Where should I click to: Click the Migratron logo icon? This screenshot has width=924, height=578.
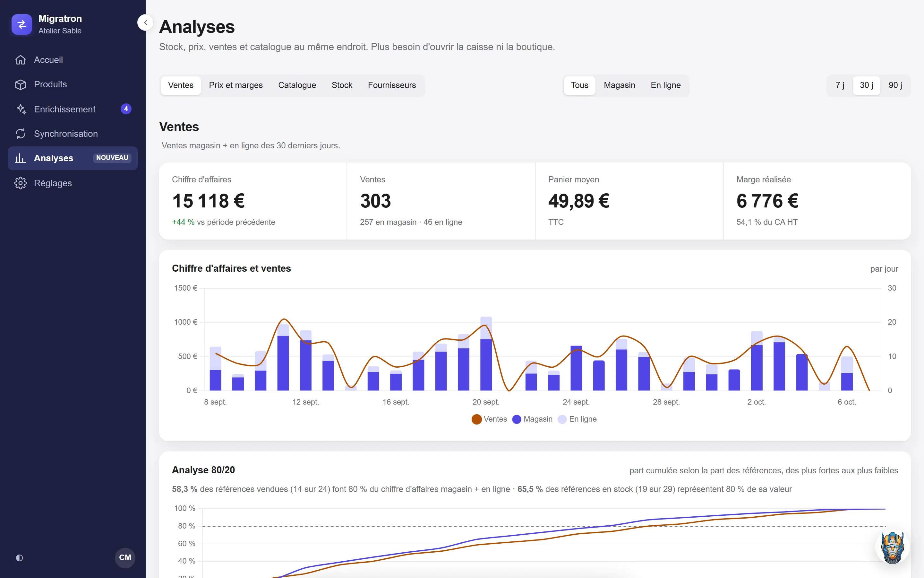(x=22, y=24)
